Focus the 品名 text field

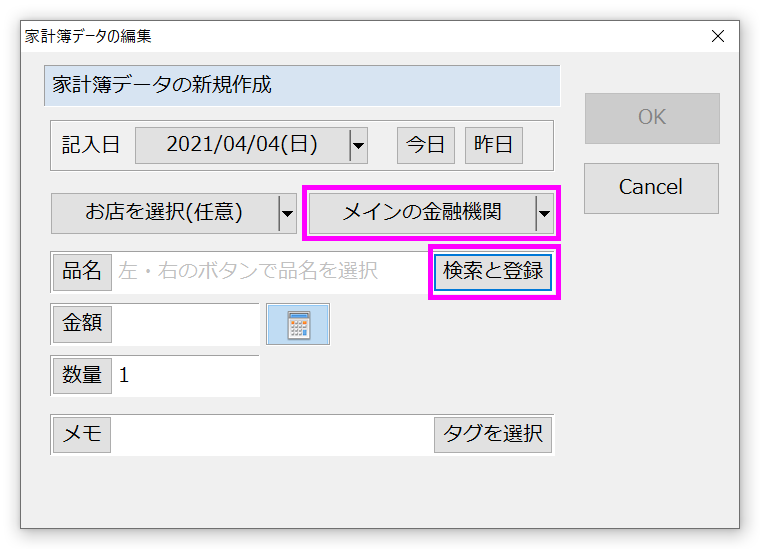268,271
